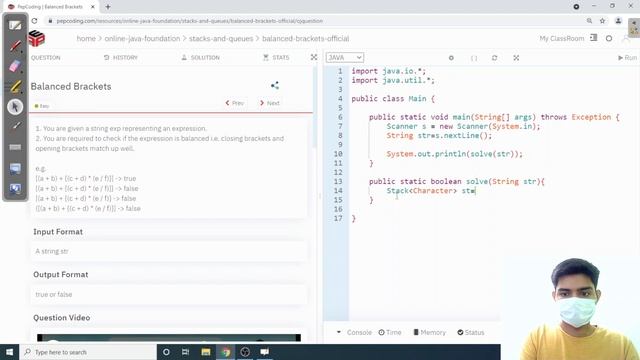Expand code editor to fullscreen

516,58
